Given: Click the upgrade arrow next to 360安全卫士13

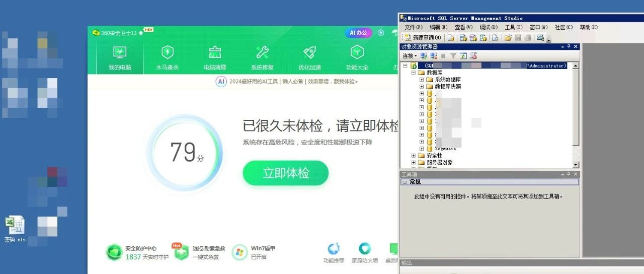Looking at the screenshot, I should [x=141, y=33].
